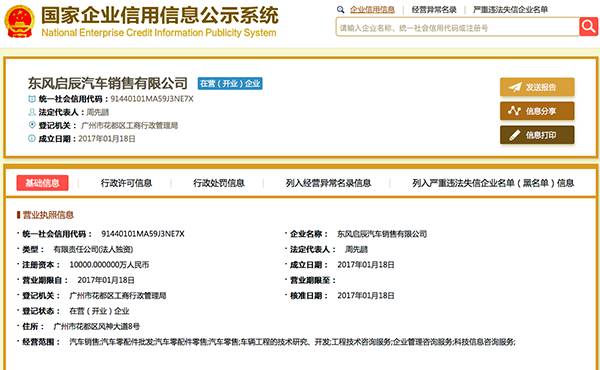Open the 行政许可信息 tab
Screen dimensions: 600x370
coord(126,183)
